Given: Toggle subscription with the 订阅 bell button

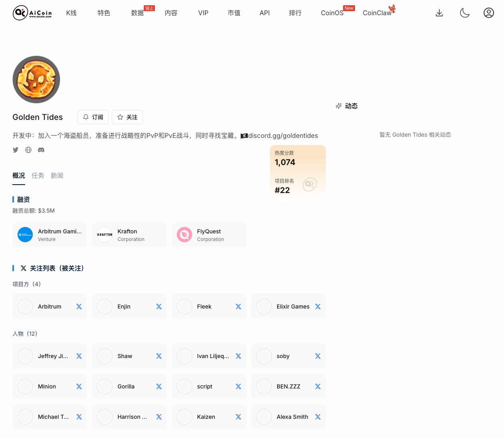Looking at the screenshot, I should point(93,117).
